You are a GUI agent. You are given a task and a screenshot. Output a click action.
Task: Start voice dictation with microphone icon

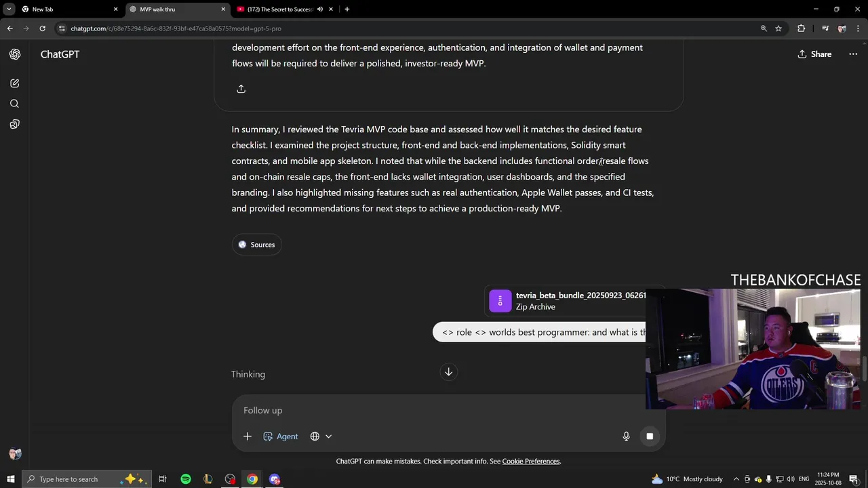[x=627, y=436]
